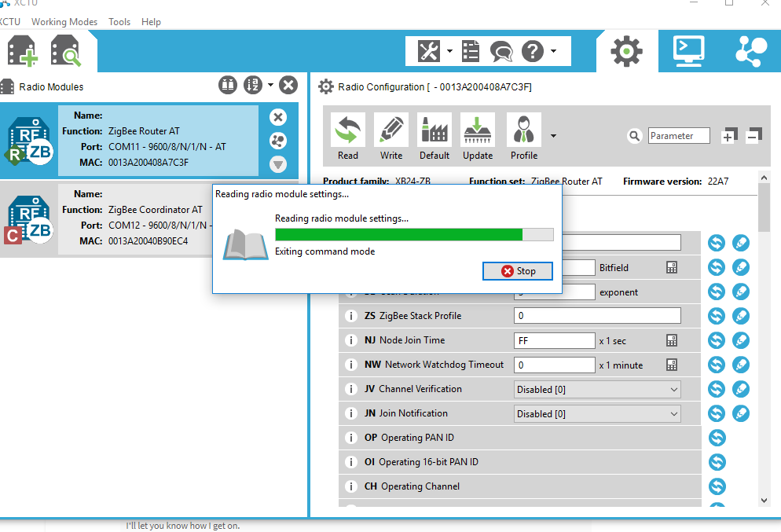781x532 pixels.
Task: Collapse all sections minus icon
Action: (x=754, y=135)
